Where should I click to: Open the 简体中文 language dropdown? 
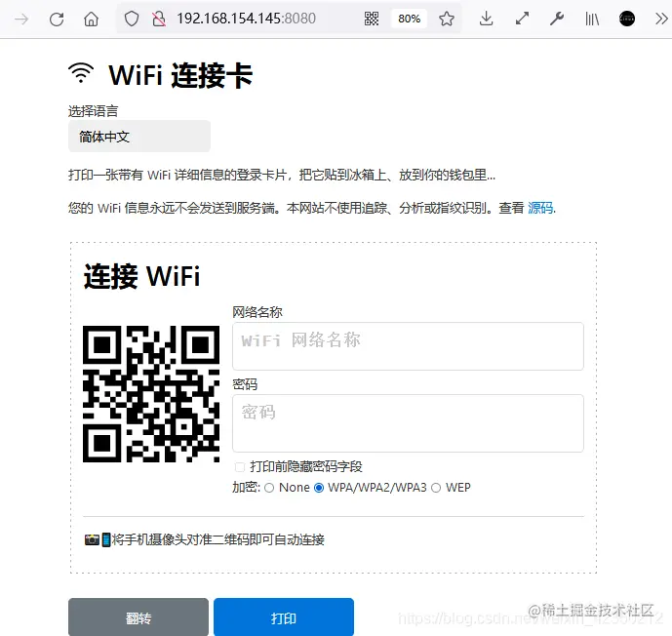click(139, 137)
